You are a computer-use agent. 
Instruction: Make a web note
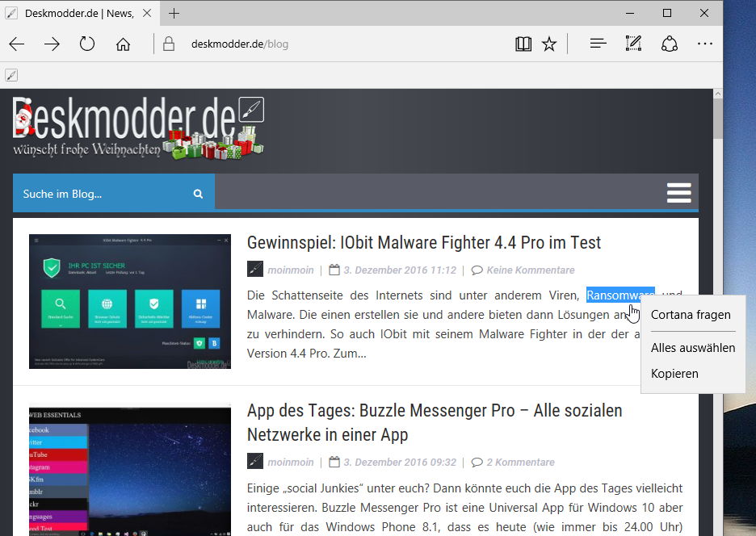[633, 44]
